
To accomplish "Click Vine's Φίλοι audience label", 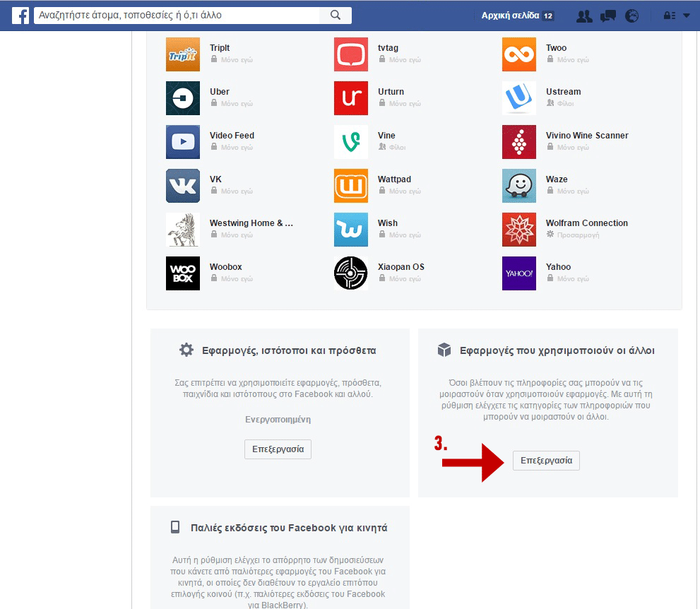I will point(397,148).
